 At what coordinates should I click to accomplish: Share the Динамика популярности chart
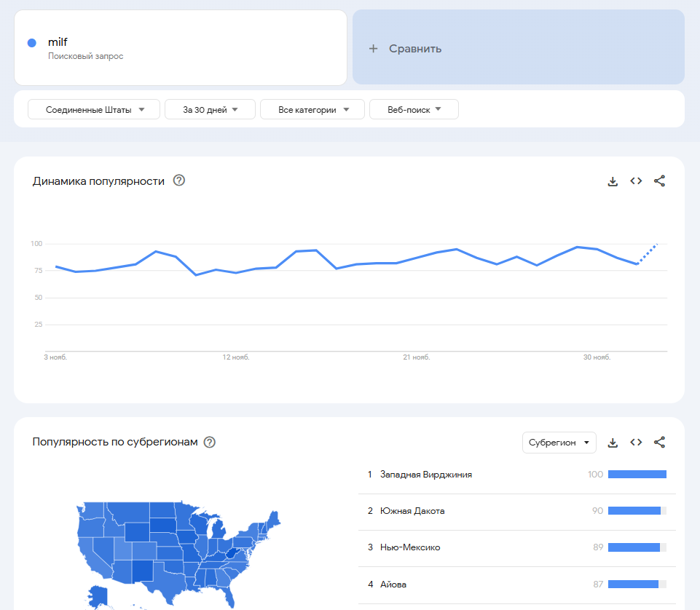(x=659, y=181)
